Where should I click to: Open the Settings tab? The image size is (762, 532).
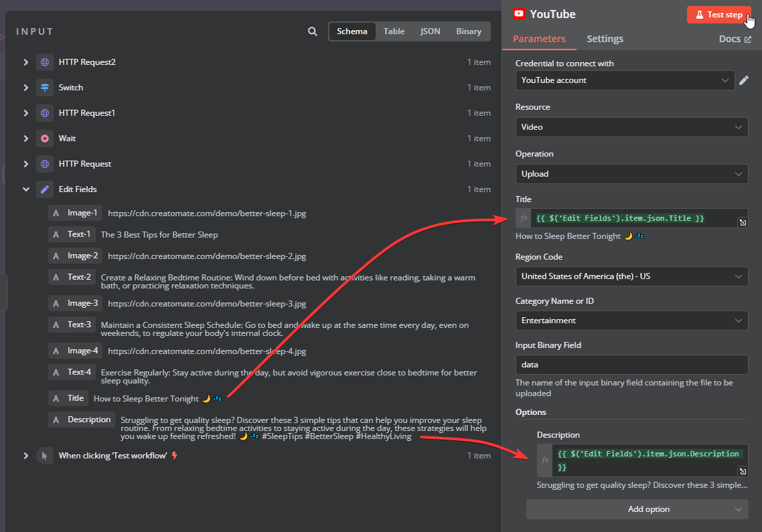coord(605,39)
